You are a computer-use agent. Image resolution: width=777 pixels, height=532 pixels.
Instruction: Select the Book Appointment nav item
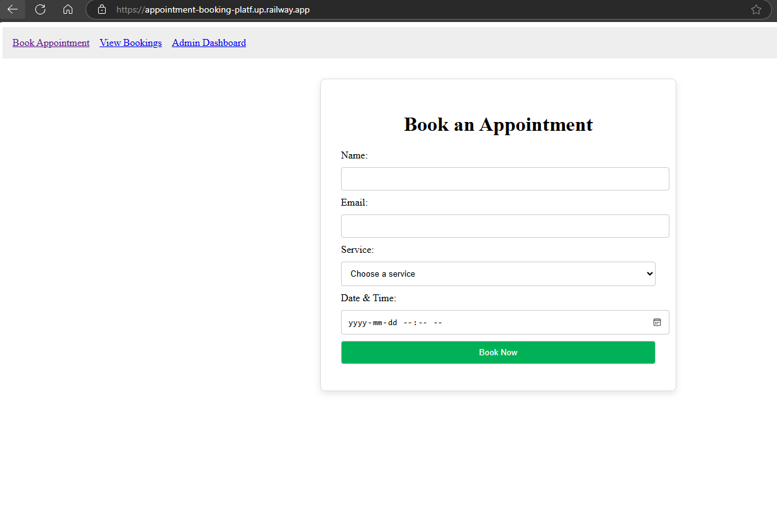[x=50, y=42]
